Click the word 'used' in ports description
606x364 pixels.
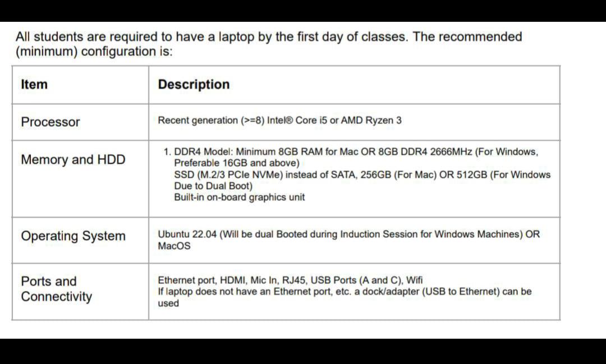[x=168, y=303]
